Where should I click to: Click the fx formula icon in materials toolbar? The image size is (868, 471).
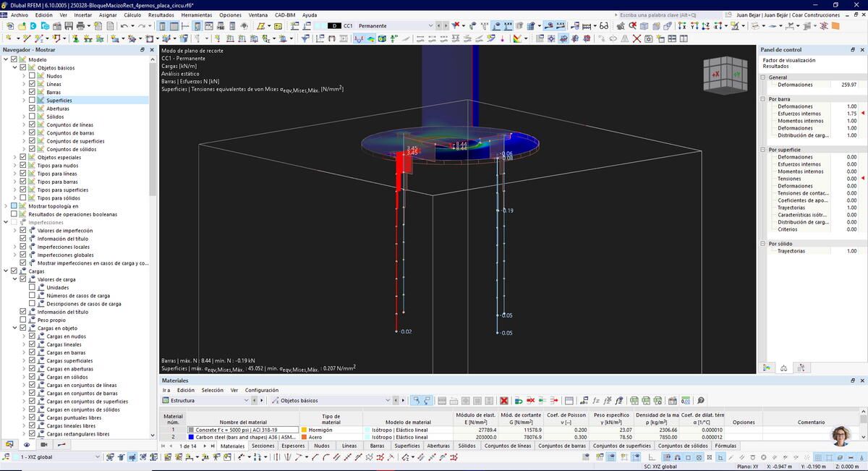[595, 400]
